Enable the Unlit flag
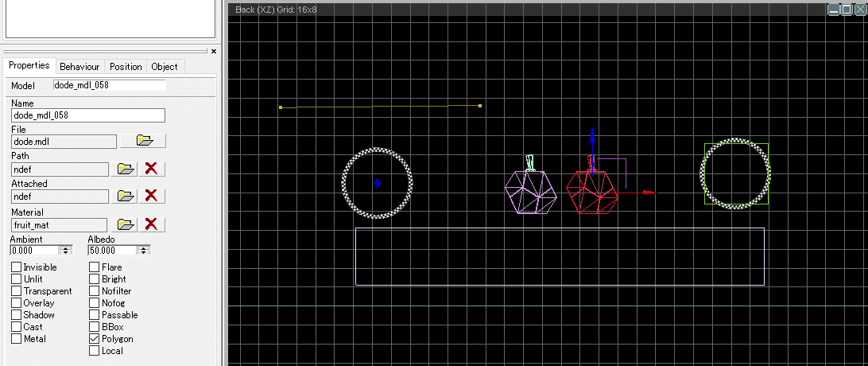This screenshot has width=868, height=366. 17,279
